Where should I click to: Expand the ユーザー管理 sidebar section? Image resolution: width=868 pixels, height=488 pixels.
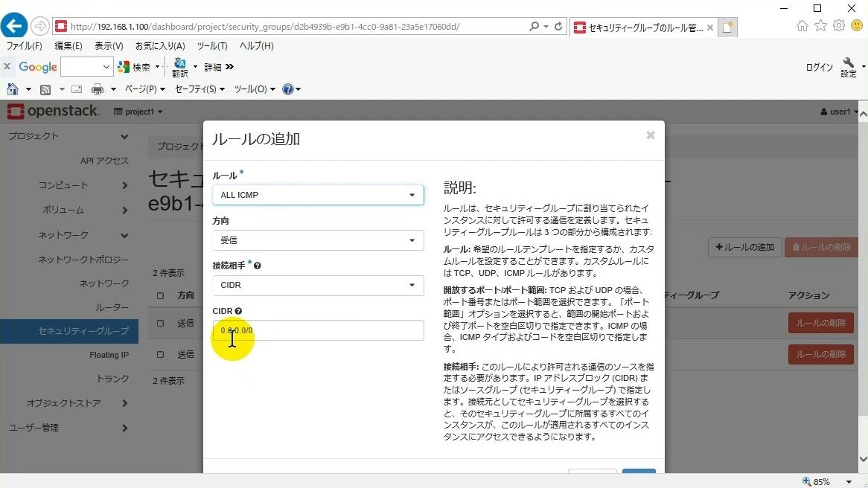click(69, 427)
